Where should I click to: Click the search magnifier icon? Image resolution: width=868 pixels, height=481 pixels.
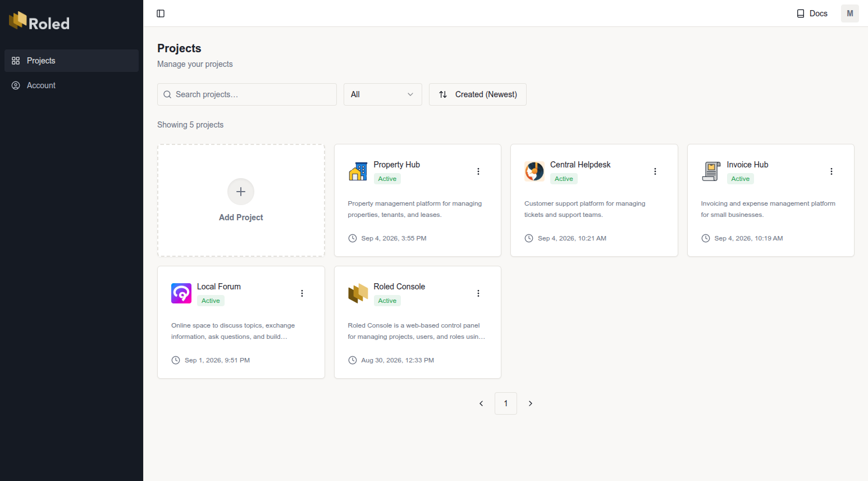(167, 94)
